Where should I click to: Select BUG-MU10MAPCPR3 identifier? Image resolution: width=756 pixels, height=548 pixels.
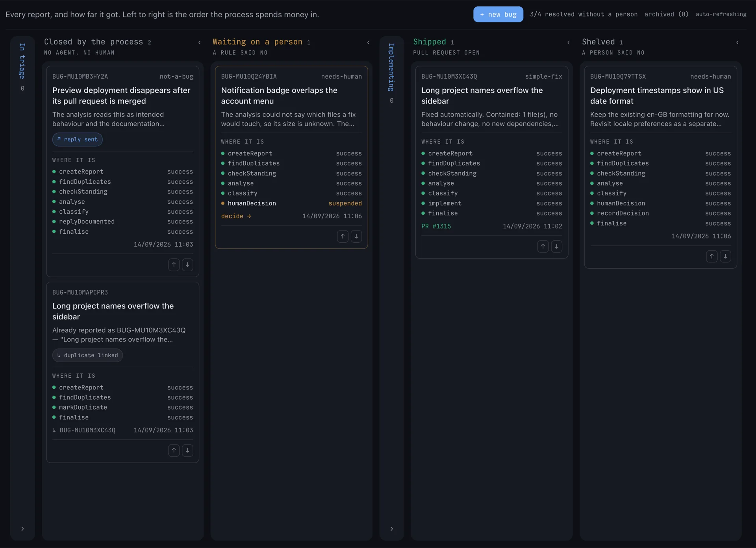(x=80, y=293)
